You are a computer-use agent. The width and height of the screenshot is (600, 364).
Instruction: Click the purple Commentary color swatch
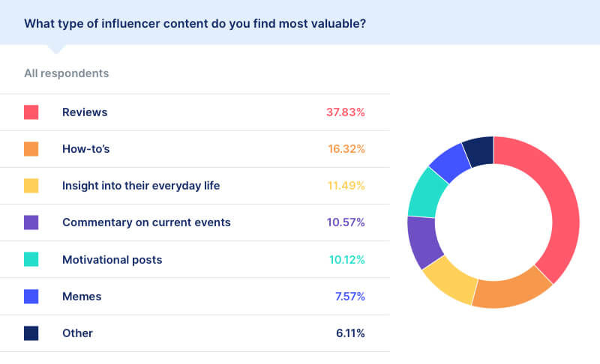[31, 222]
